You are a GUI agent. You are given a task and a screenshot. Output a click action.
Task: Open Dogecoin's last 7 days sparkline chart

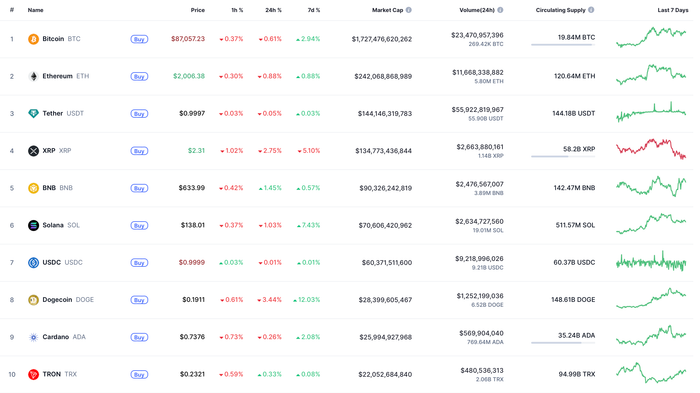pyautogui.click(x=651, y=299)
